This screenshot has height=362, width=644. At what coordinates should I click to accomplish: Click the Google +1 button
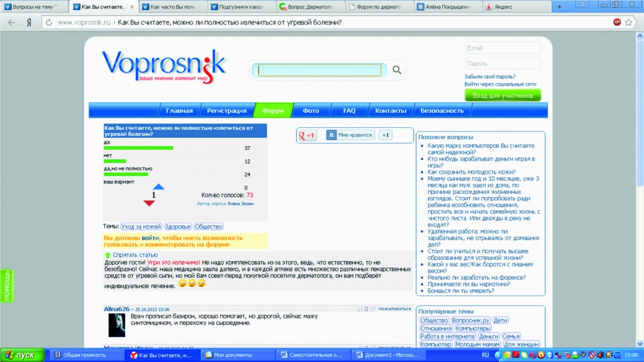[x=308, y=135]
